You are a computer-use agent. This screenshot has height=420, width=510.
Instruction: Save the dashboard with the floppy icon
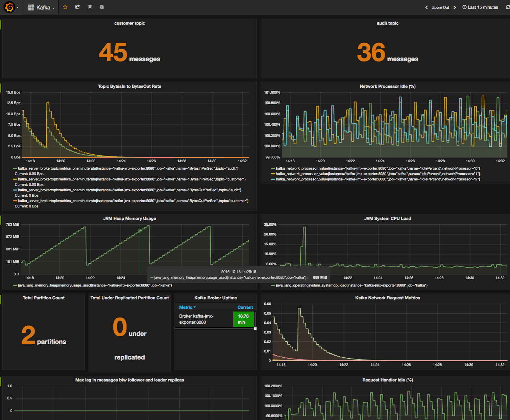pyautogui.click(x=90, y=7)
